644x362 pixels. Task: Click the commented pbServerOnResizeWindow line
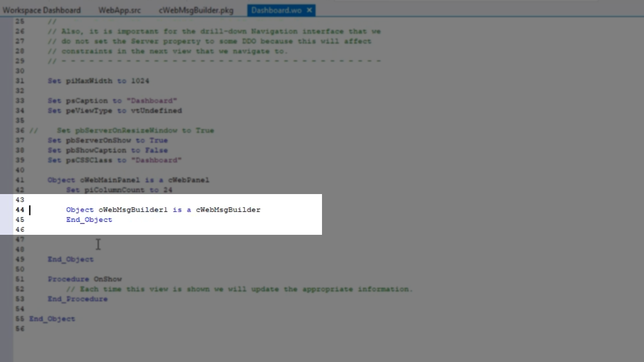[135, 130]
